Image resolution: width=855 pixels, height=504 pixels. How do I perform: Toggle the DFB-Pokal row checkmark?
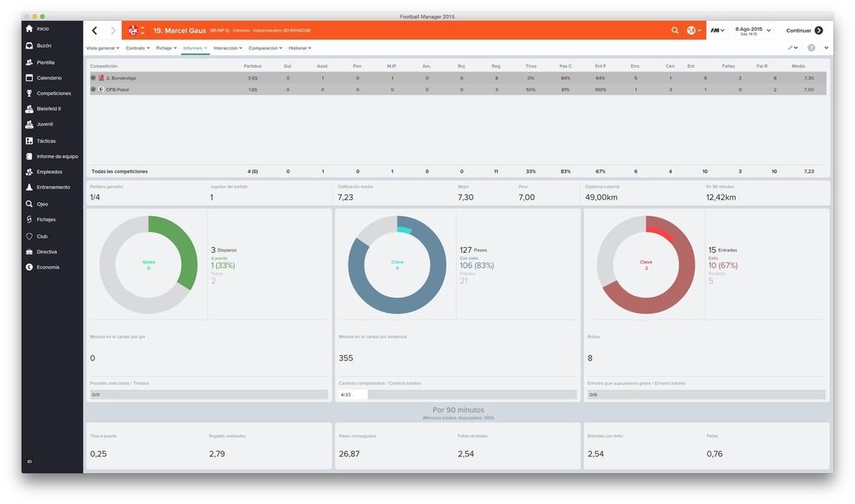pos(94,89)
